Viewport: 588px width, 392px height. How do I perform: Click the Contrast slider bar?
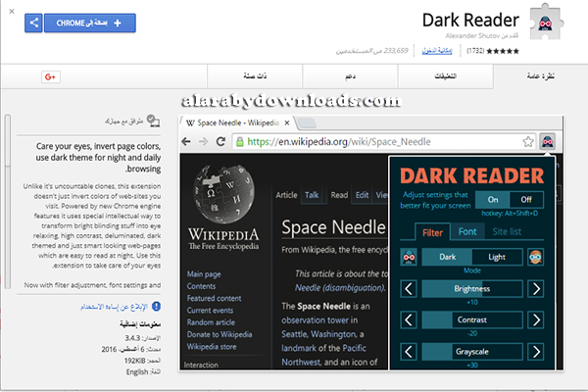tap(472, 320)
